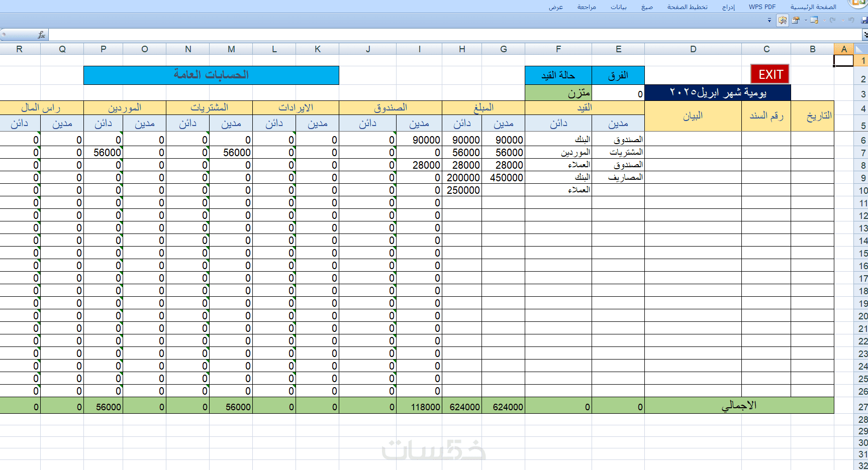Select row 27 header

862,406
